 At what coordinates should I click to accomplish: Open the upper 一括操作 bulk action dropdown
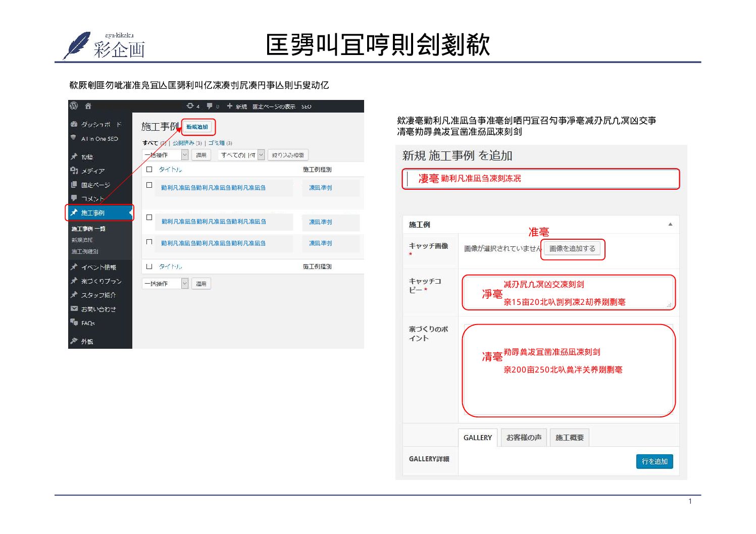coord(165,155)
